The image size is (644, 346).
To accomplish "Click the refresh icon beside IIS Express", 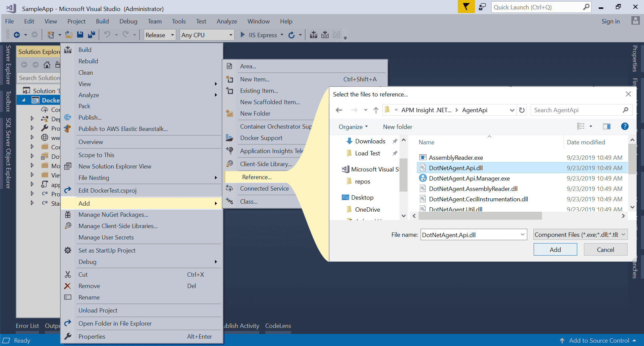I will [x=291, y=35].
